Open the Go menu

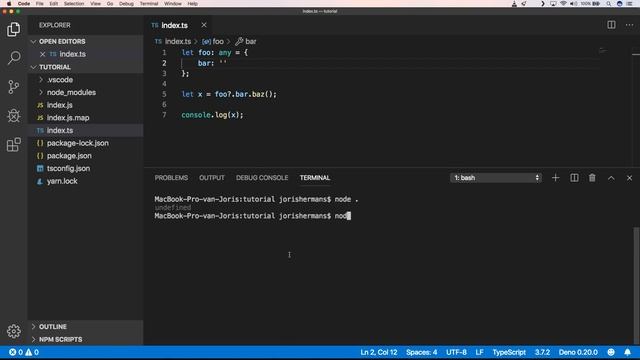click(x=110, y=3)
